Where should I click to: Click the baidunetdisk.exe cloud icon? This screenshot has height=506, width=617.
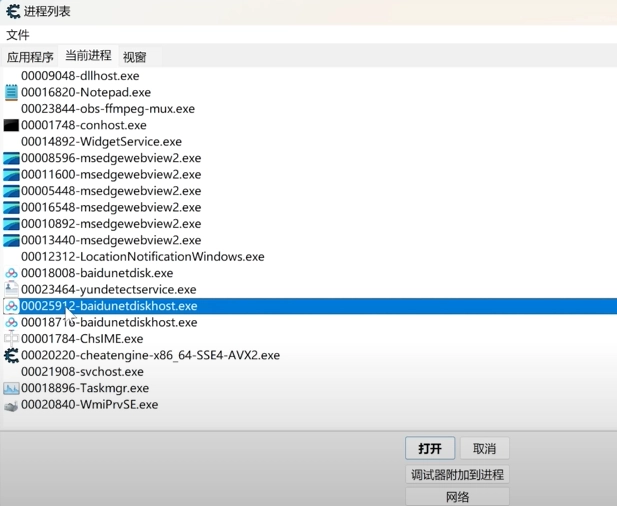[11, 273]
